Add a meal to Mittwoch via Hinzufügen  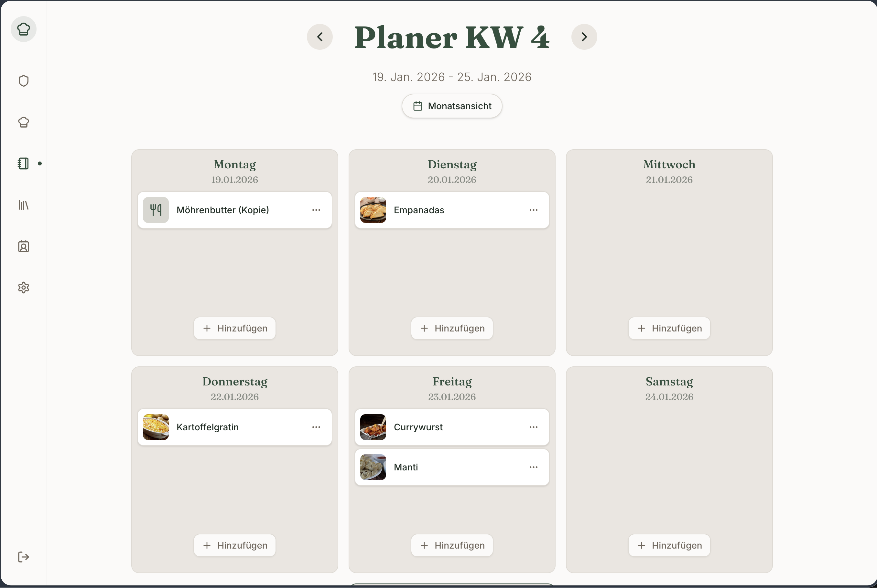(669, 328)
